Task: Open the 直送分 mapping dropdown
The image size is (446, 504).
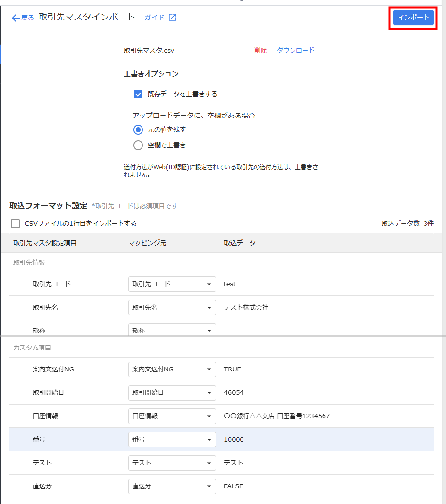Action: [172, 486]
